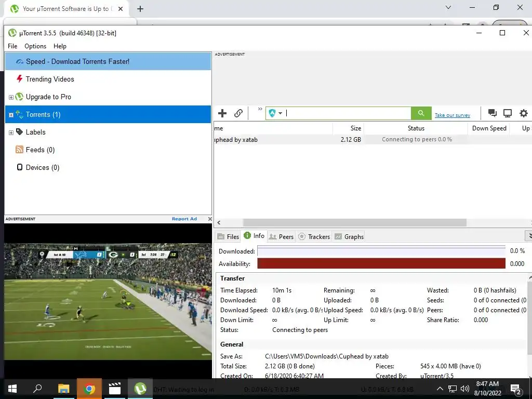Open the Help menu
This screenshot has height=399, width=532.
60,46
